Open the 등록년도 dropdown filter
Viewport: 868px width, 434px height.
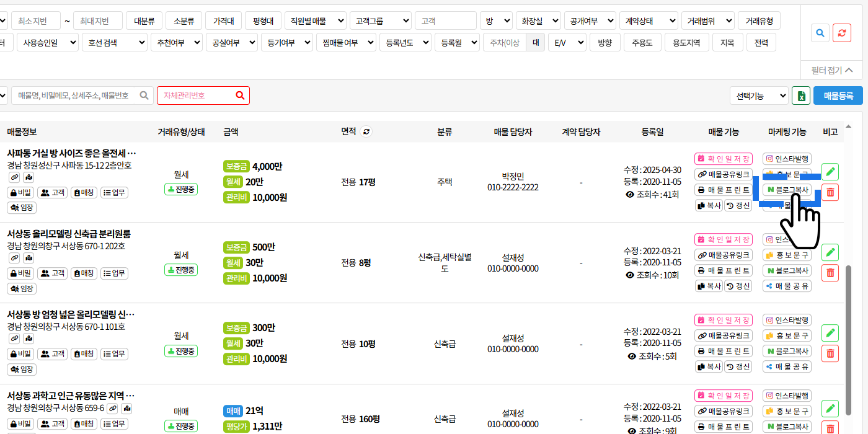(405, 42)
